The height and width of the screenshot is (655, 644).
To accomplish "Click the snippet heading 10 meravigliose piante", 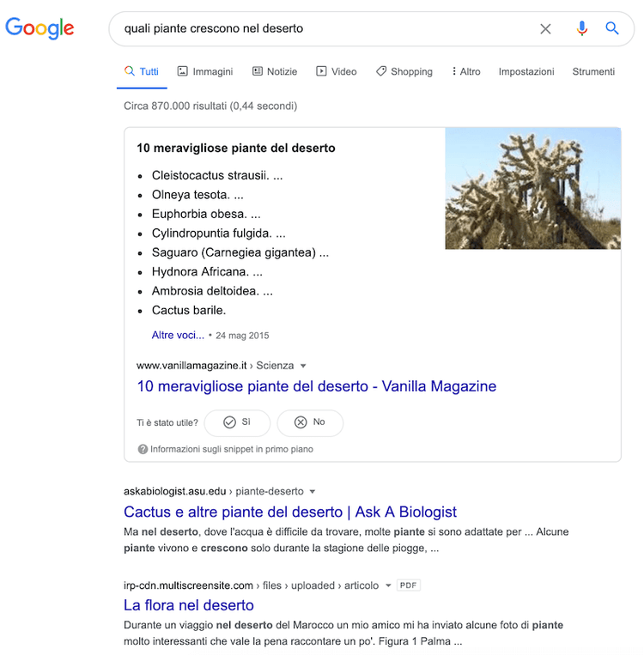I will click(x=235, y=148).
